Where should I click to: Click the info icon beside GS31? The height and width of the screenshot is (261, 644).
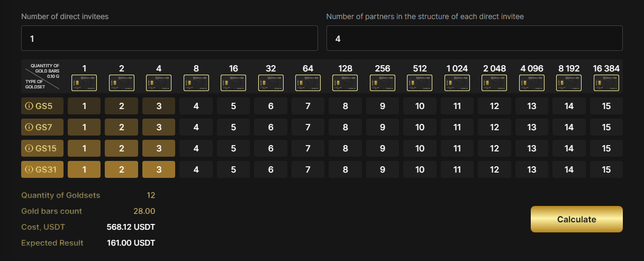pos(29,169)
